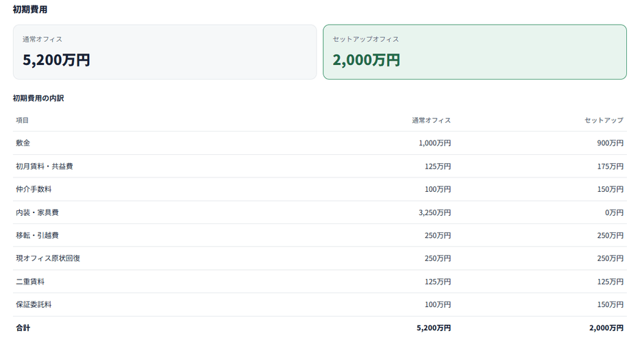Image resolution: width=644 pixels, height=344 pixels.
Task: Click the 900万円 value in 敷金 row
Action: [x=610, y=143]
